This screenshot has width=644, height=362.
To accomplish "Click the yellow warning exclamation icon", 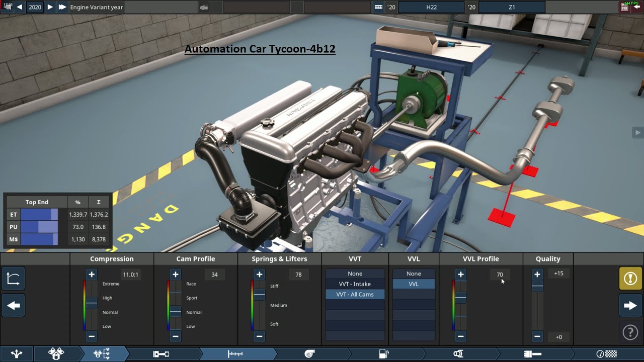I will coord(630,279).
